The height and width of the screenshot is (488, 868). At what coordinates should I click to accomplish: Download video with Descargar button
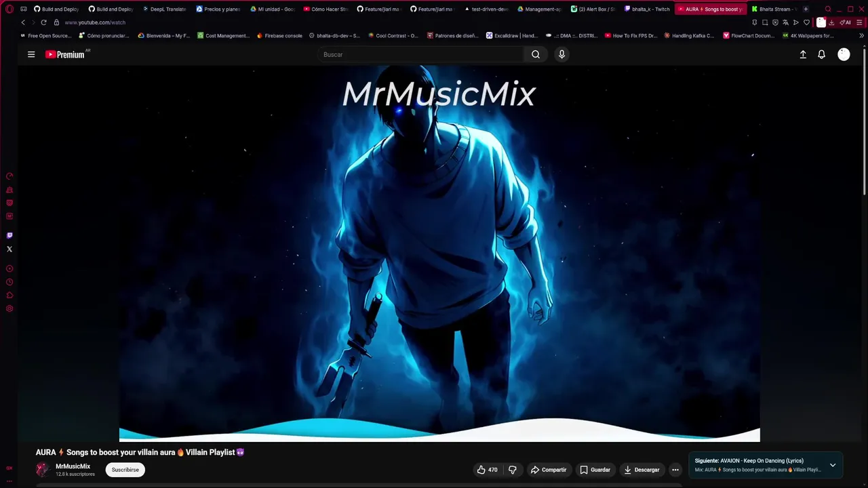(642, 470)
